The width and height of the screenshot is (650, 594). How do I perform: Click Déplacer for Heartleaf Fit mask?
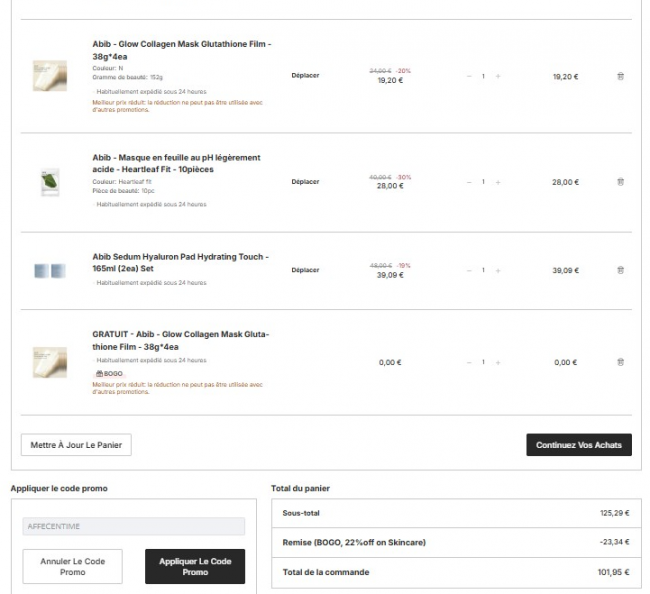305,182
